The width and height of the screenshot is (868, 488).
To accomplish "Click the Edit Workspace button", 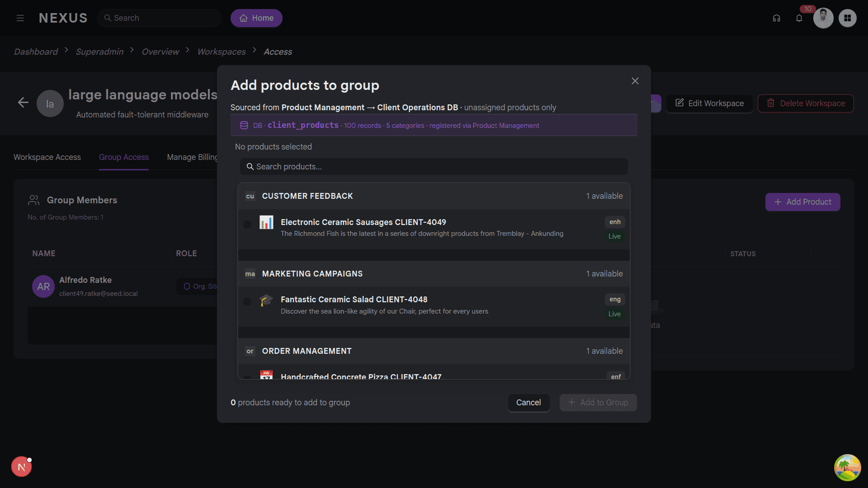I will click(x=709, y=103).
